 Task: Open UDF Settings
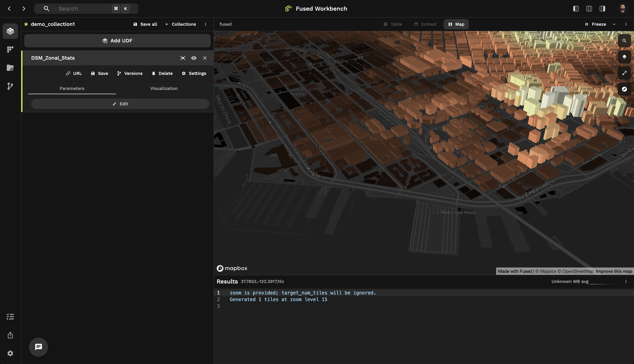click(194, 74)
